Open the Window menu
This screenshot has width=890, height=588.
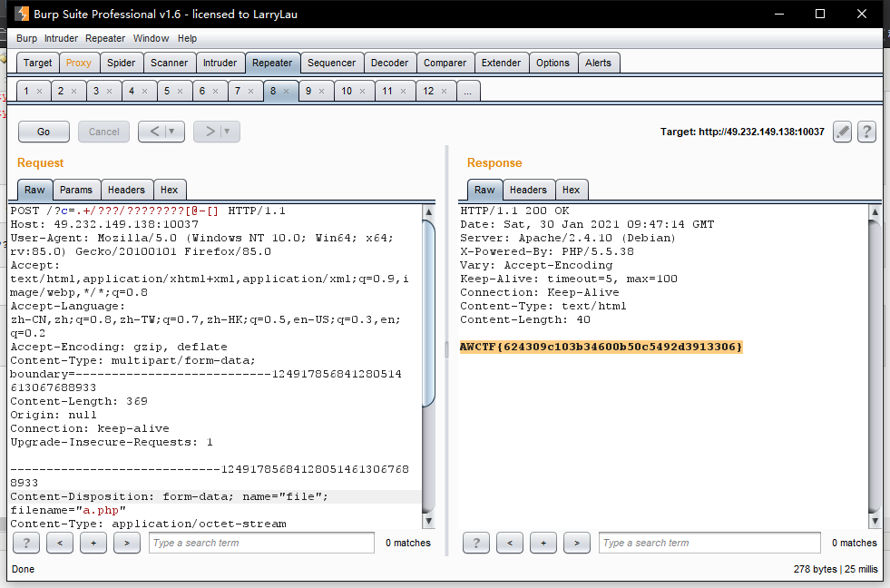coord(151,38)
